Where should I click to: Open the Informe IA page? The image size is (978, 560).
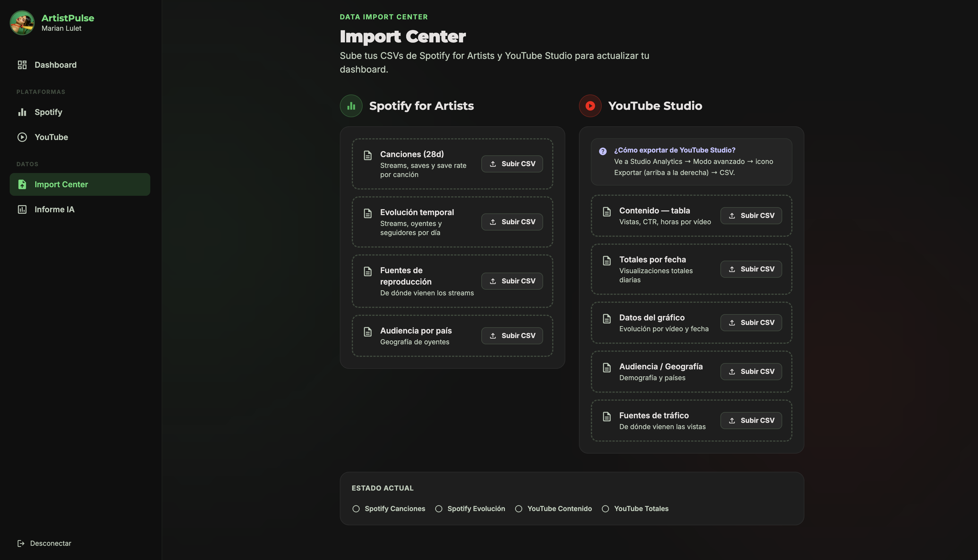pos(80,209)
